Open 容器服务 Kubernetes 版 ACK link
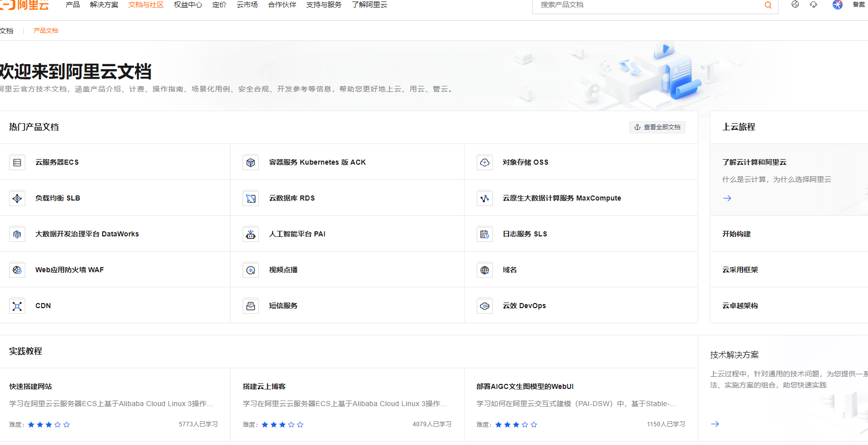The image size is (868, 445). coord(317,162)
